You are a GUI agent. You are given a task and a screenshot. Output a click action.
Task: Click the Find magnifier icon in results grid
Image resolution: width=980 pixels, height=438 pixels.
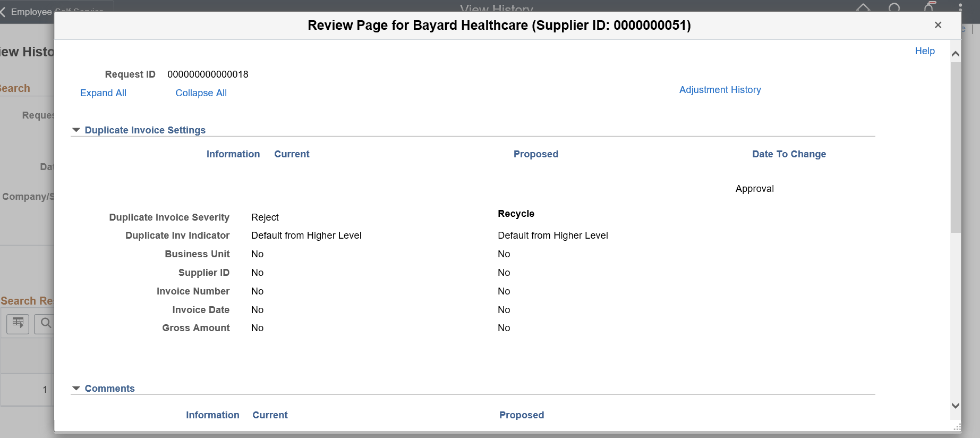45,323
